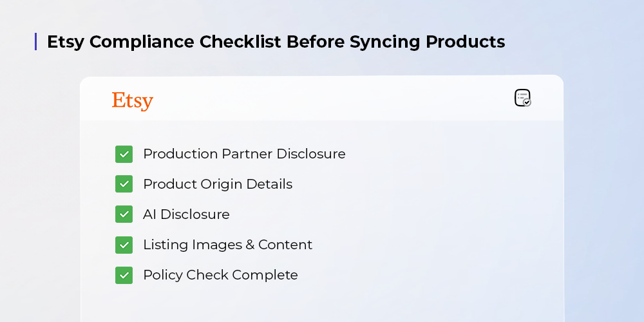Uncheck the Product Origin Details checkbox

[124, 184]
